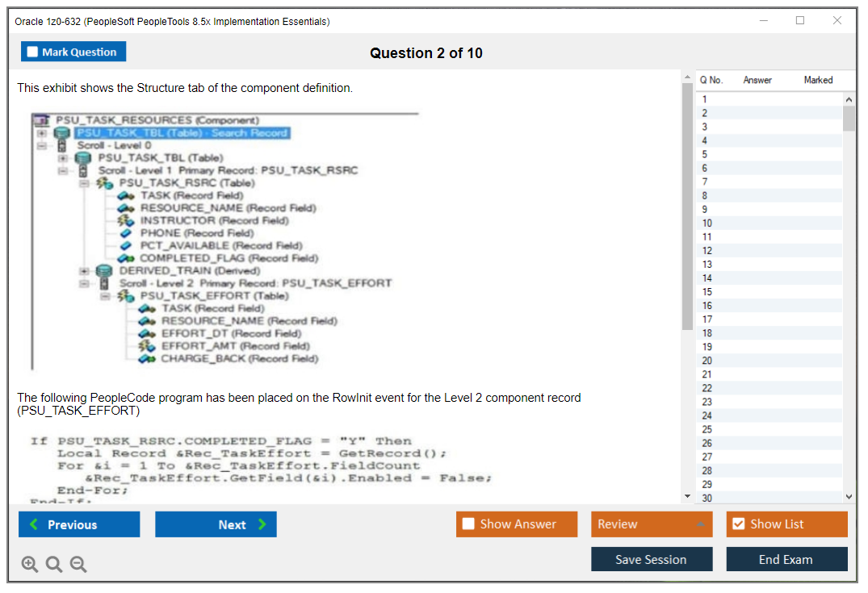Screen dimensions: 868x593
Task: Click the INSTRUCTOR record field icon
Action: click(125, 219)
